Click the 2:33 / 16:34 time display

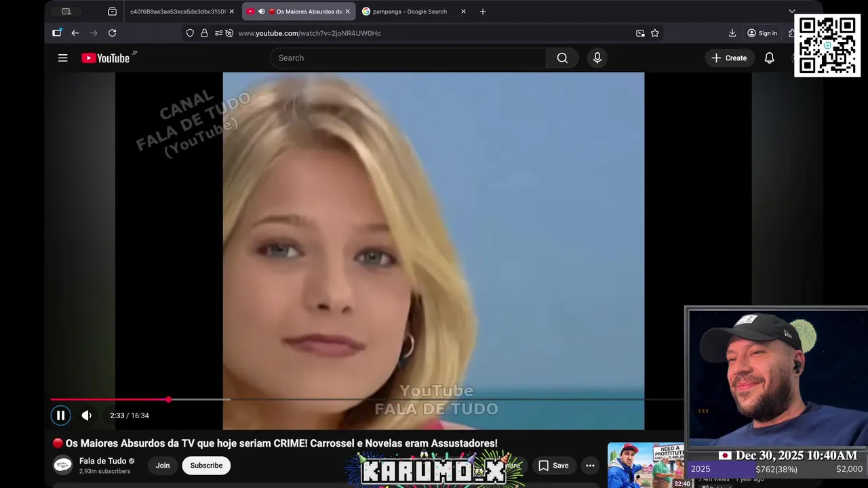(130, 415)
